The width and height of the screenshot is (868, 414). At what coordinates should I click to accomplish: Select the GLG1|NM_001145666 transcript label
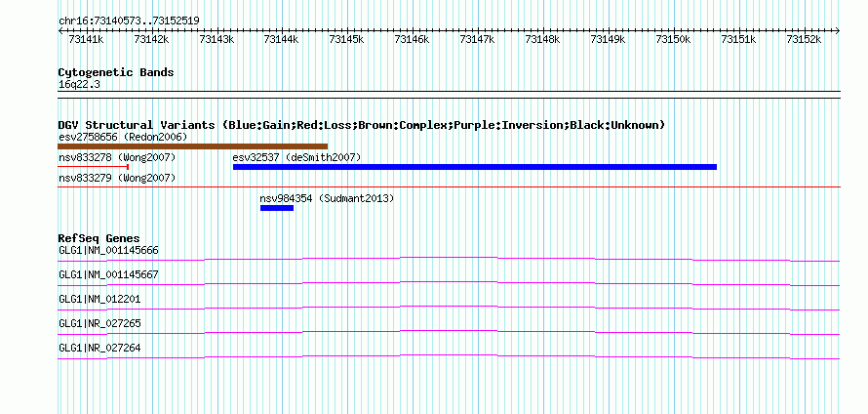(108, 251)
